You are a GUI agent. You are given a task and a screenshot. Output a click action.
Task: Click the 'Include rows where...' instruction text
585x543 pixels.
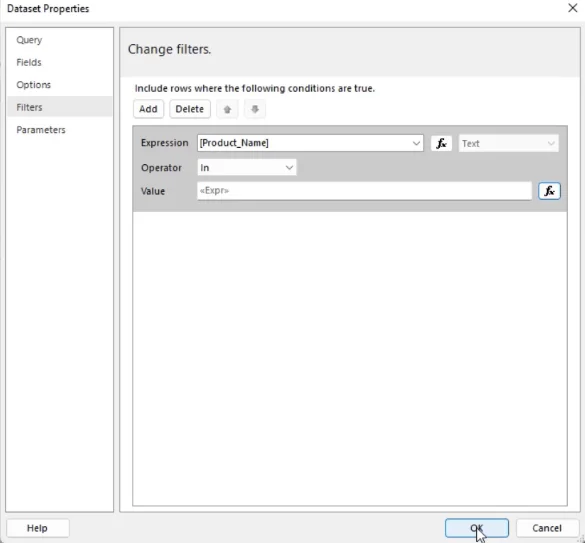click(x=255, y=88)
